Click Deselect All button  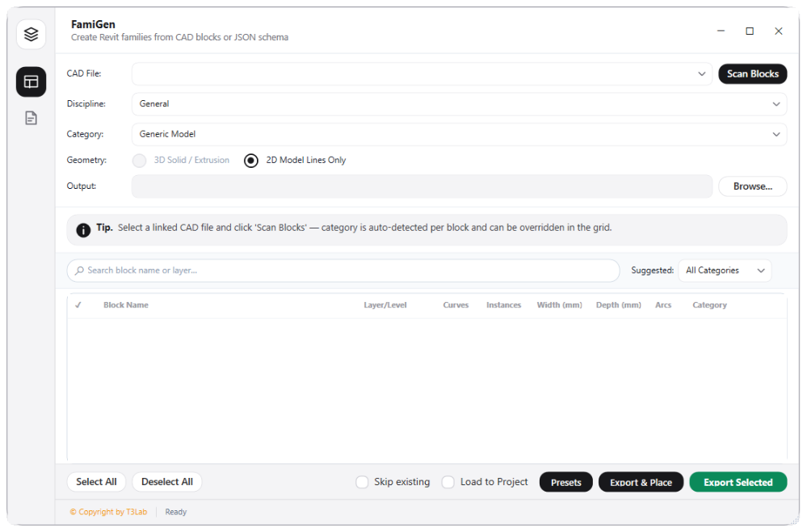click(x=166, y=482)
